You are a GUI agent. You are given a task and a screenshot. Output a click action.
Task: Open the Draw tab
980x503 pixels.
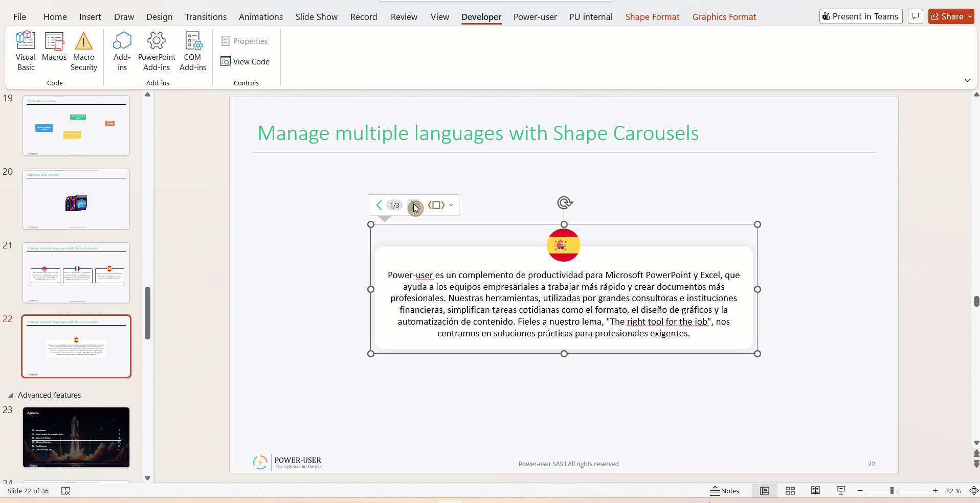[124, 17]
